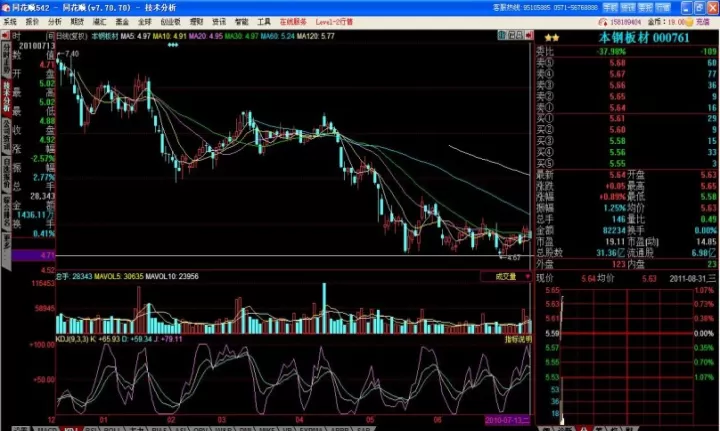Image resolution: width=720 pixels, height=431 pixels.
Task: Restore down the 同花顺 window
Action: 699,8
